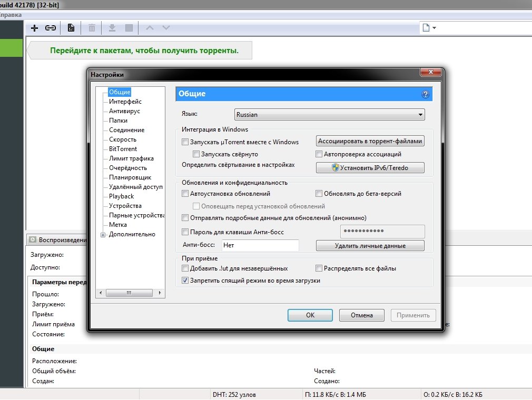Close the Настройки dialog
Screen dimensions: 532x400
pos(430,72)
